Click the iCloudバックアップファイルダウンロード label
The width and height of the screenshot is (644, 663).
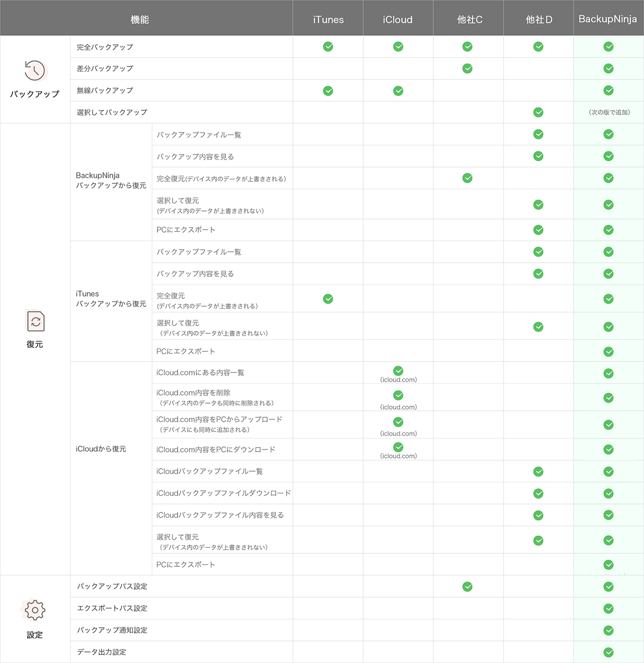[x=223, y=493]
